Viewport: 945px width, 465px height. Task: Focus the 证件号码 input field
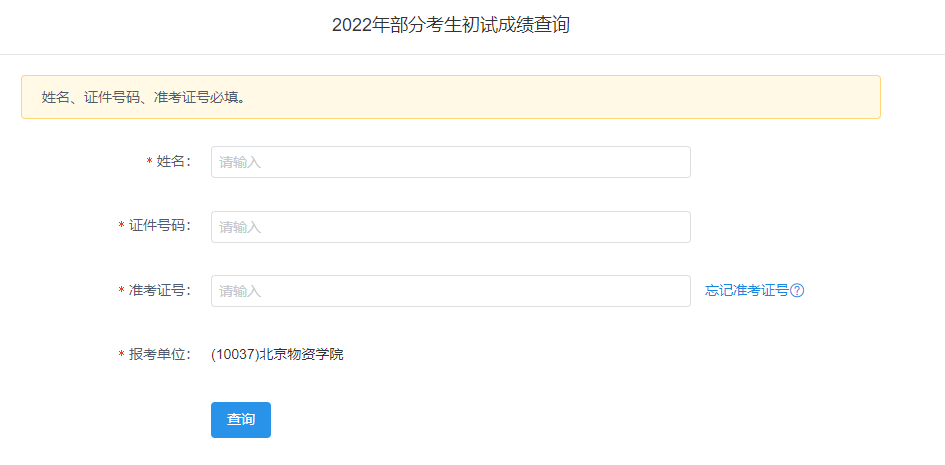click(450, 227)
